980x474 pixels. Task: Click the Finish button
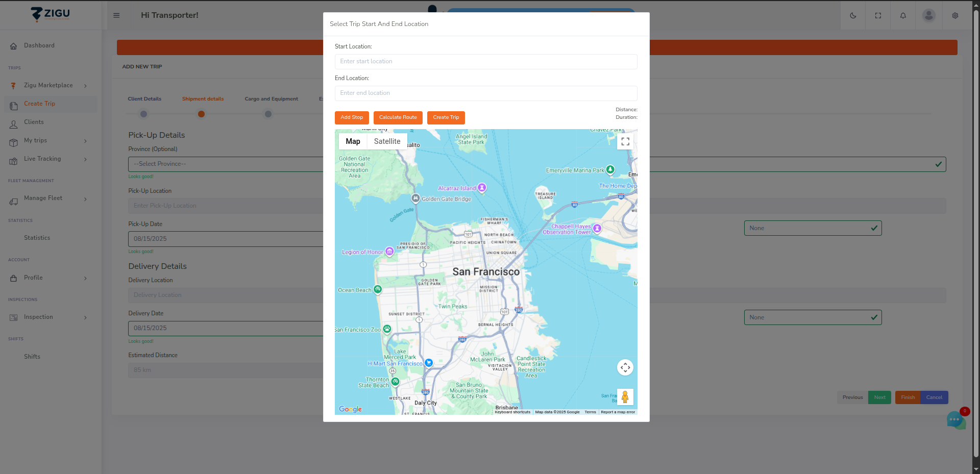(908, 397)
